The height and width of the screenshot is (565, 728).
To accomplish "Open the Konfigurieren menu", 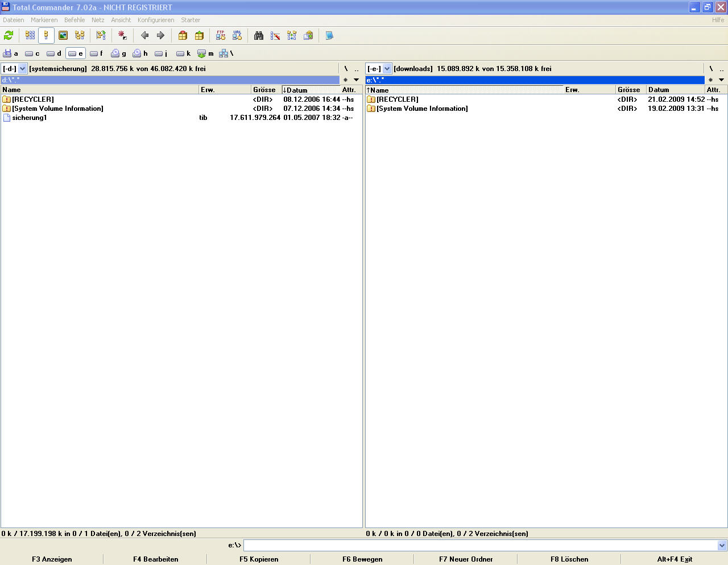I will (156, 20).
